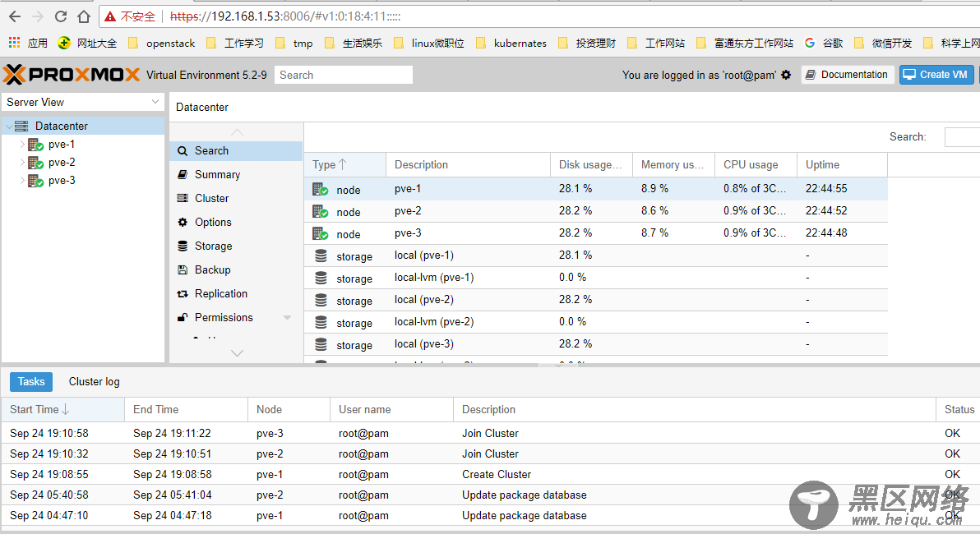Expand the pve-1 tree node
Screen dimensions: 980x534
click(22, 145)
